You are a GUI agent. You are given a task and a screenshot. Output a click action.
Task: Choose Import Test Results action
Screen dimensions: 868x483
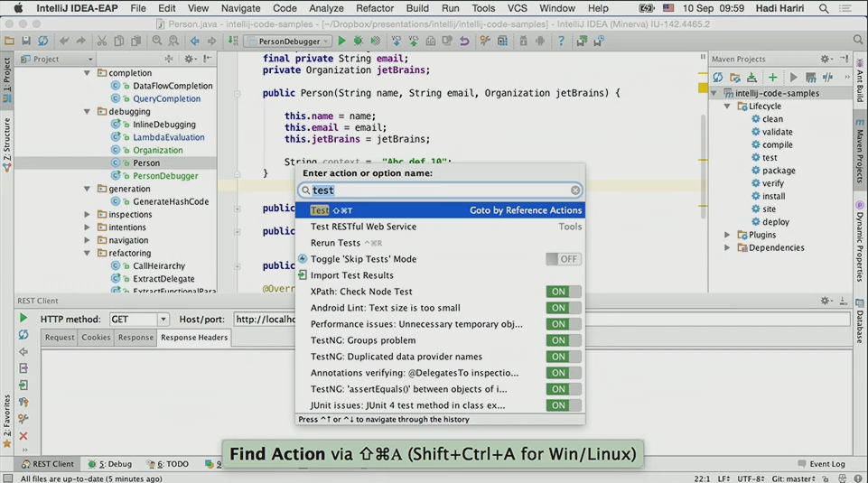pos(440,275)
